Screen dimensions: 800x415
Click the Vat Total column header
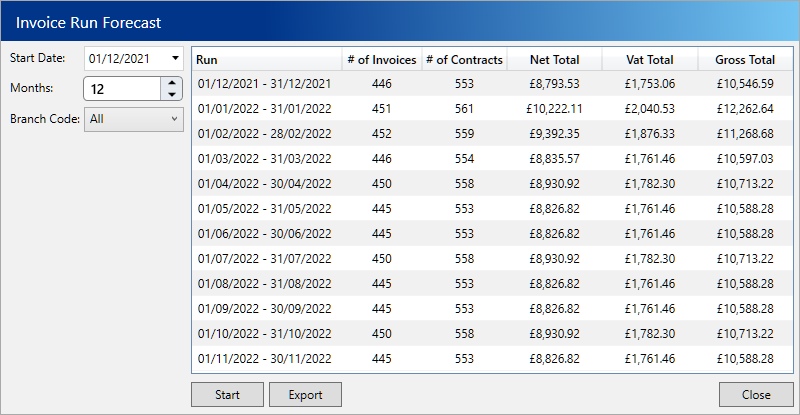(x=650, y=60)
